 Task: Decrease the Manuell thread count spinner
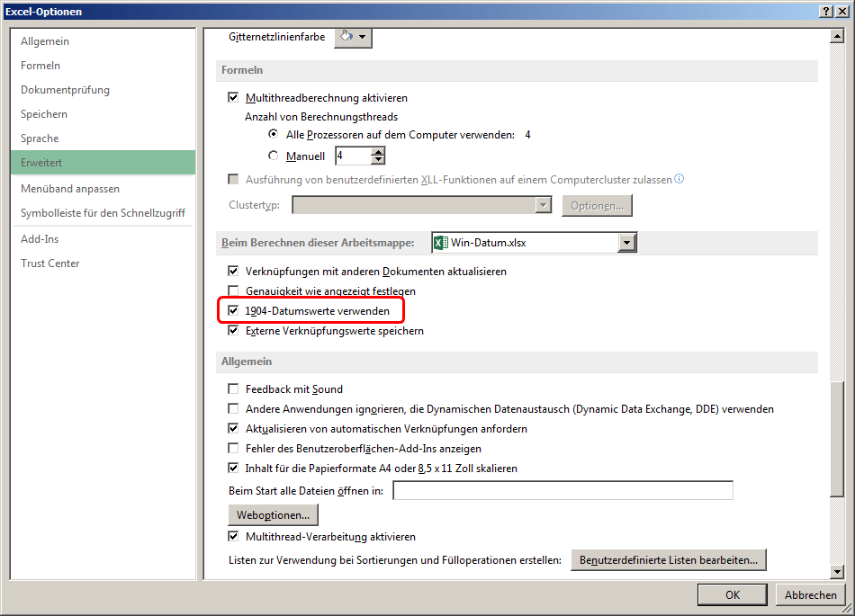(378, 160)
